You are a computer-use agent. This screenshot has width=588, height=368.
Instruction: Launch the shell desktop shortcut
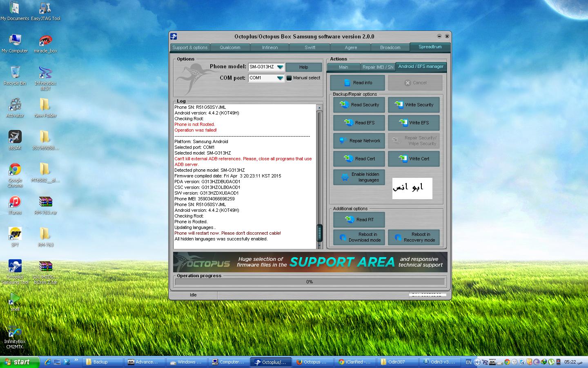(15, 302)
